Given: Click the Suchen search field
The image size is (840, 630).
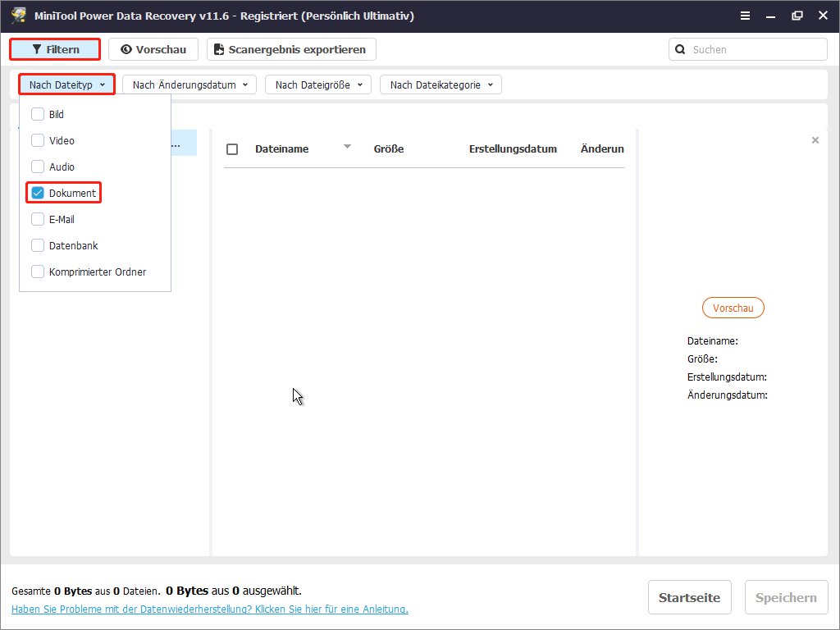Looking at the screenshot, I should tap(748, 49).
